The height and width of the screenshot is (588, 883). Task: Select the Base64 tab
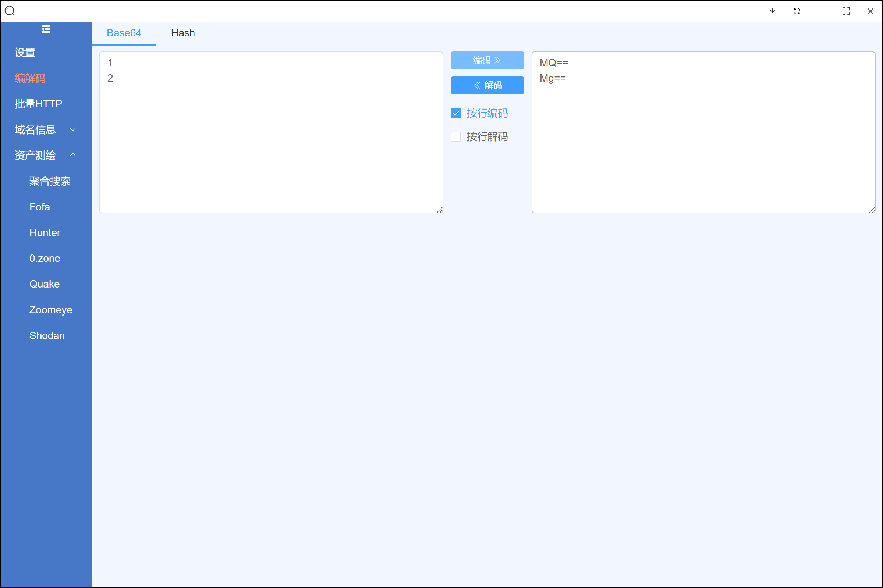(x=124, y=33)
